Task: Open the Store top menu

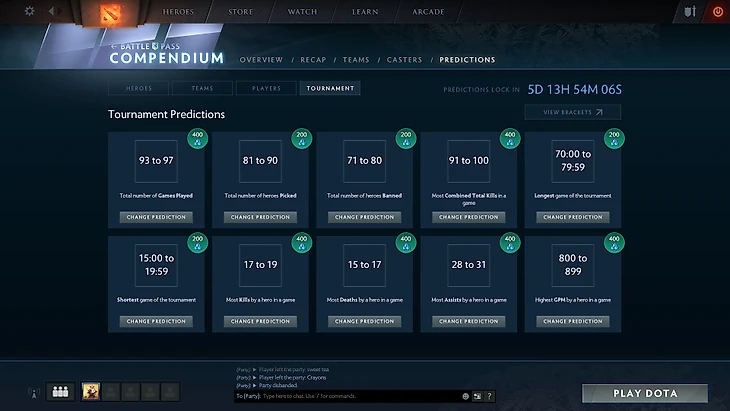Action: point(241,12)
